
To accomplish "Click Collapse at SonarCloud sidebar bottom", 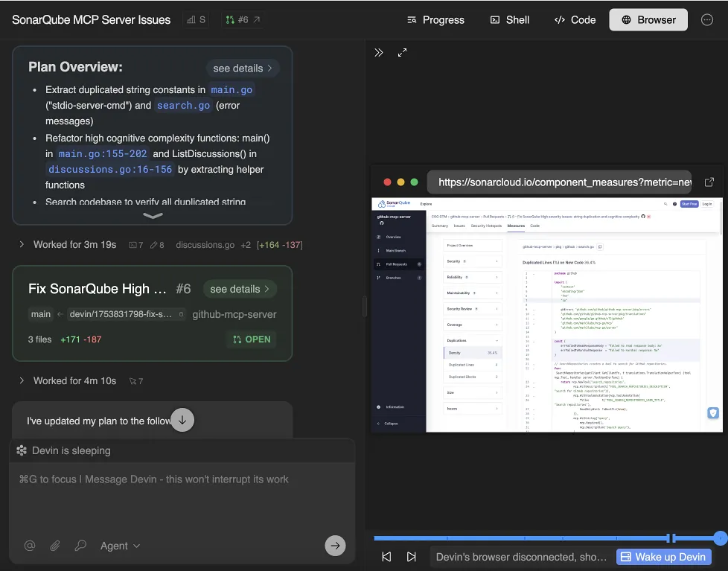I will coord(388,424).
